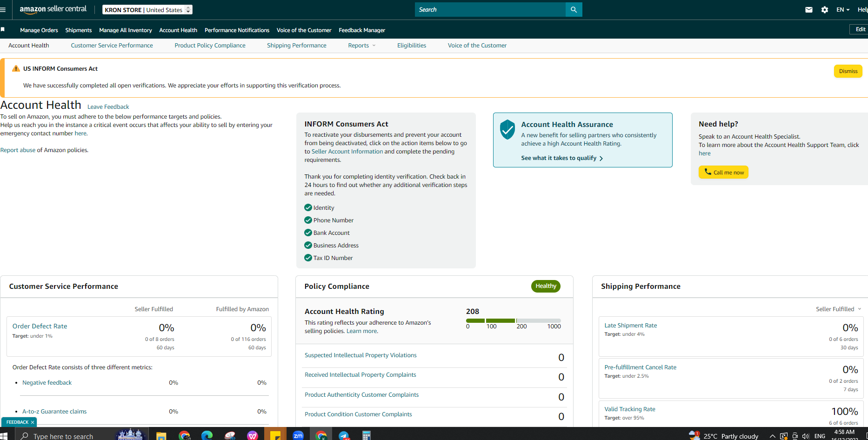
Task: Open the Seller Fulfilled shipping dropdown
Action: tap(839, 309)
